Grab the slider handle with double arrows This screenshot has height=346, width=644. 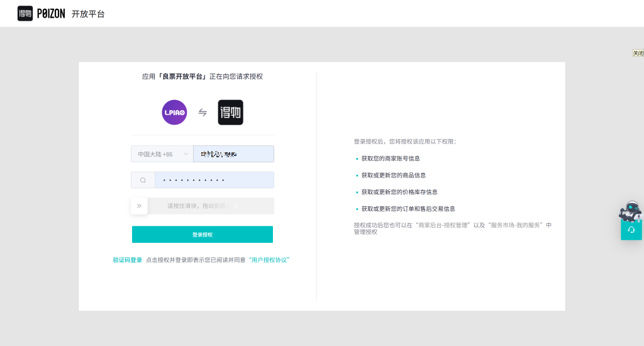click(x=139, y=206)
